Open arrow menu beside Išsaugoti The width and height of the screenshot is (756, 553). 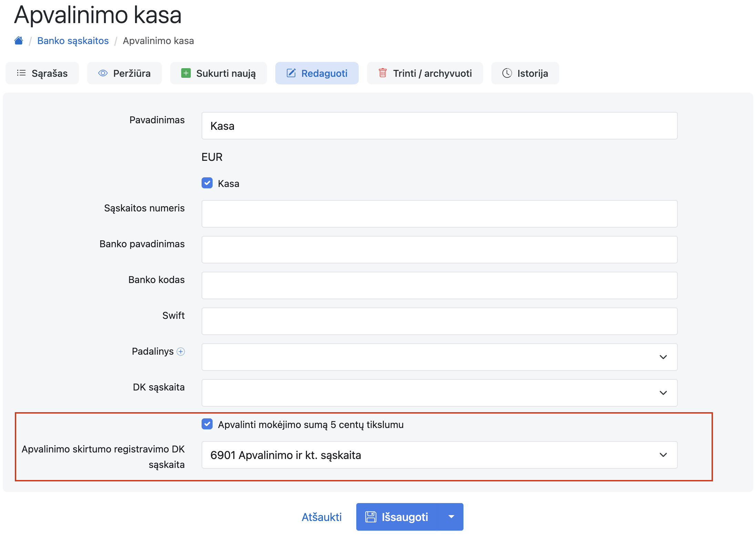[x=451, y=517]
